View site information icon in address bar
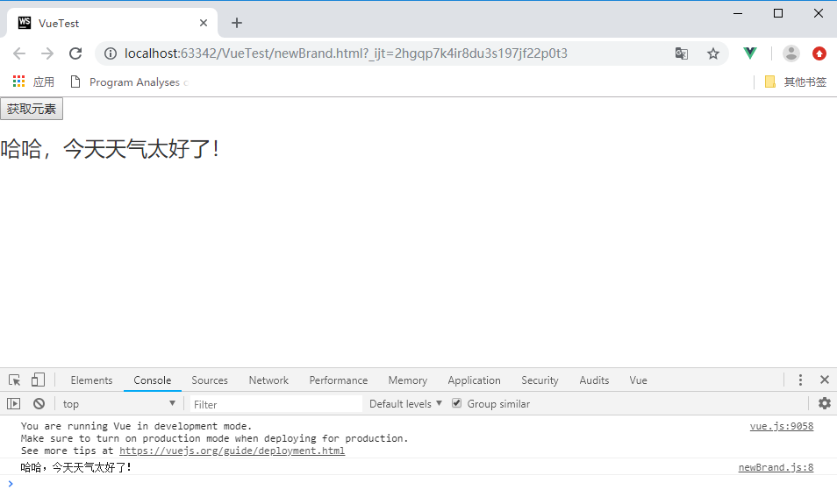The height and width of the screenshot is (504, 837). click(x=111, y=53)
